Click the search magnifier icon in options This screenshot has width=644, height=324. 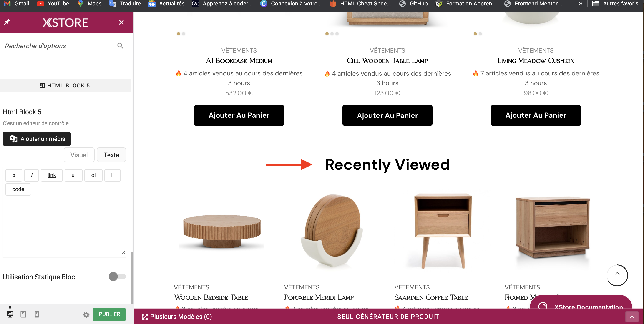coord(120,46)
